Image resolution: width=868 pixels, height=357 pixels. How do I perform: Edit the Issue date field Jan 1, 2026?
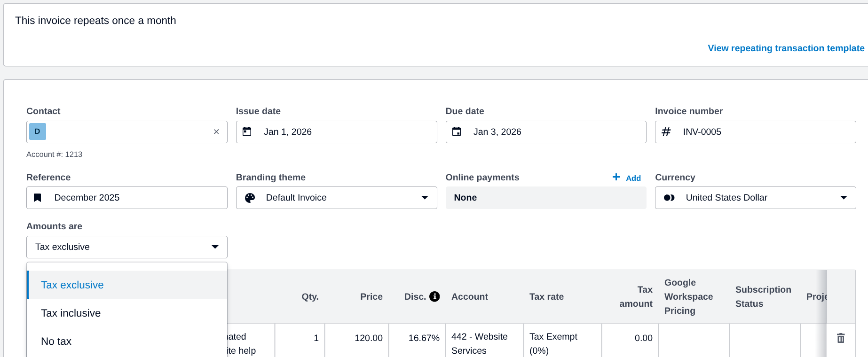pos(337,132)
